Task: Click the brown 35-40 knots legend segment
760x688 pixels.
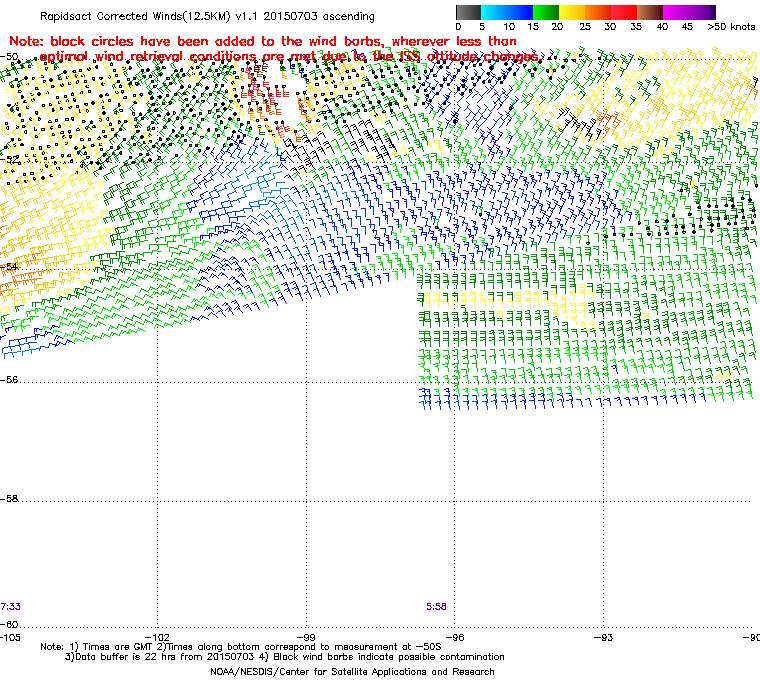Action: tap(650, 12)
